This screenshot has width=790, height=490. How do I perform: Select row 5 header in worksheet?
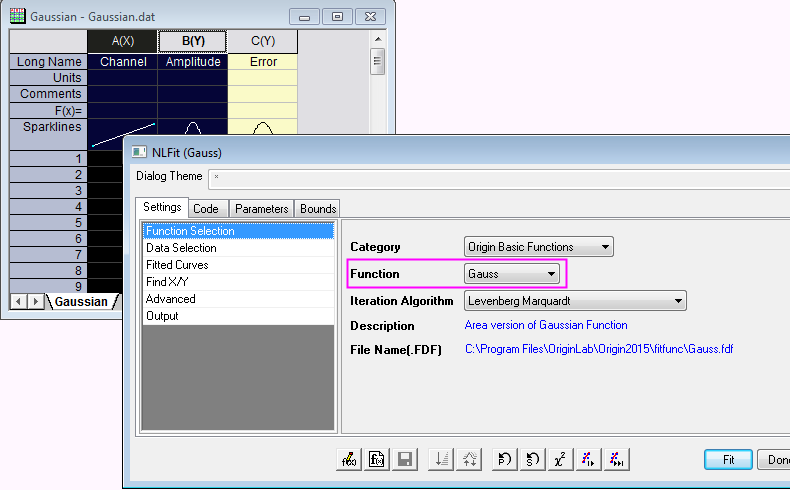click(x=48, y=223)
